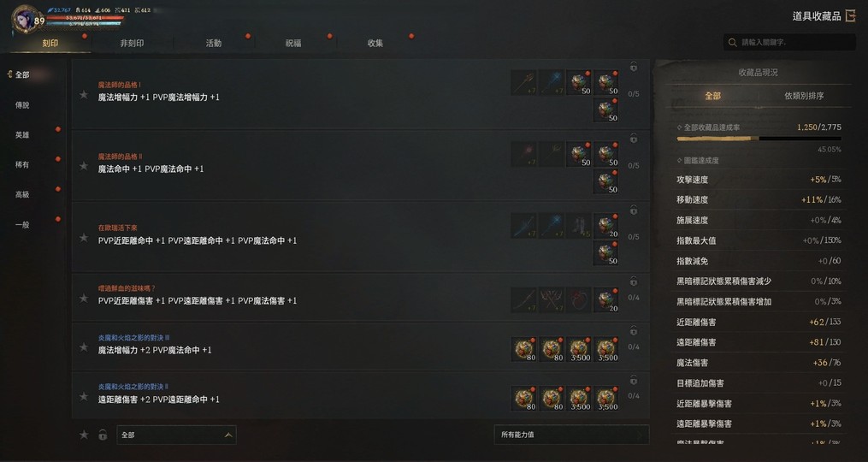868x462 pixels.
Task: Open the 全部 dropdown at bottom
Action: click(x=176, y=435)
